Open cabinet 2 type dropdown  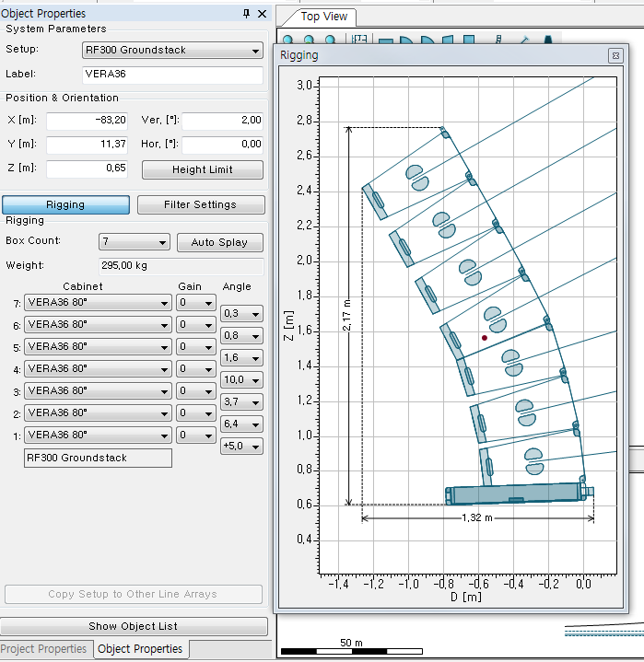(x=98, y=412)
